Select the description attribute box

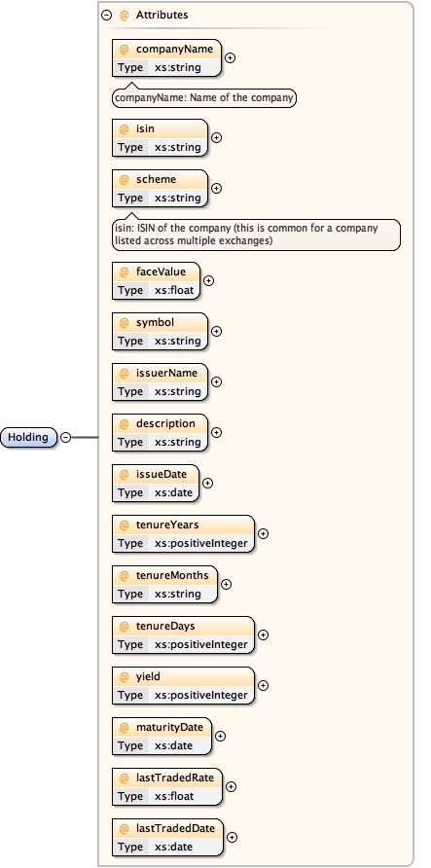point(160,432)
